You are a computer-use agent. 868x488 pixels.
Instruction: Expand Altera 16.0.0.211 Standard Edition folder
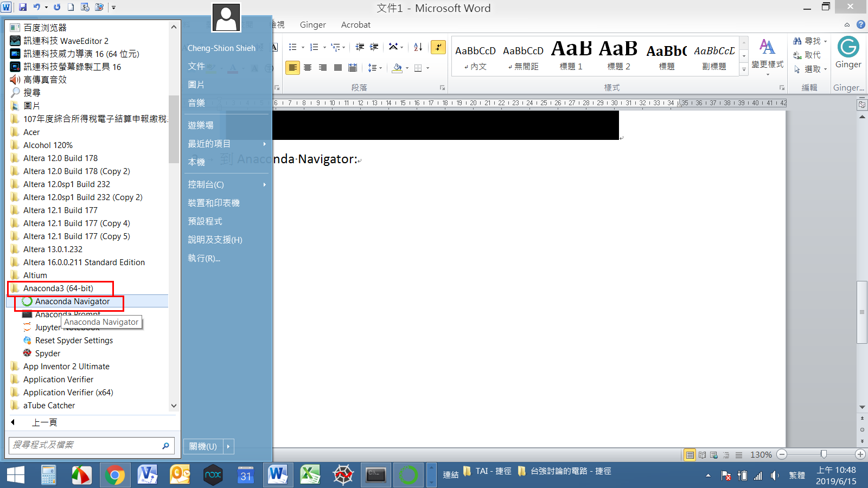tap(84, 262)
